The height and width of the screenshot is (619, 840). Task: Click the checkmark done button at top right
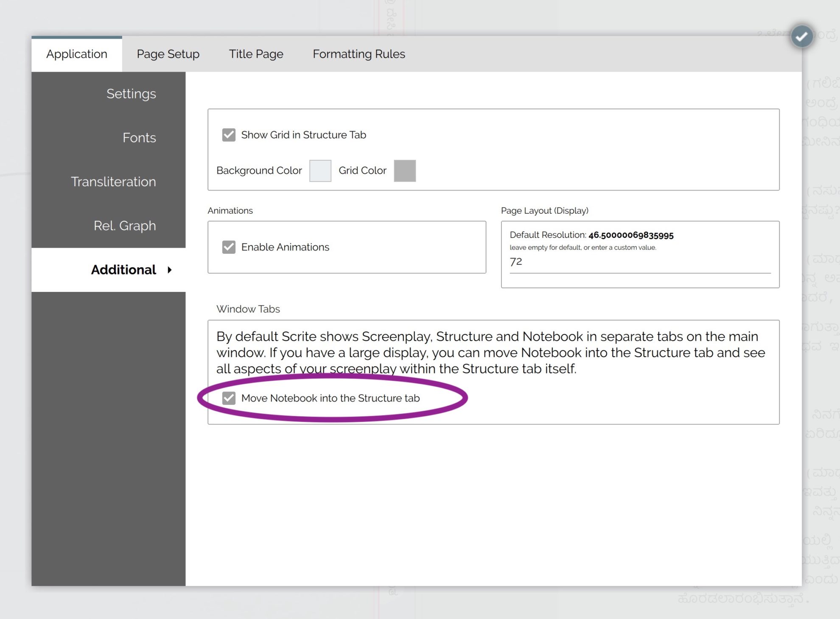[801, 36]
